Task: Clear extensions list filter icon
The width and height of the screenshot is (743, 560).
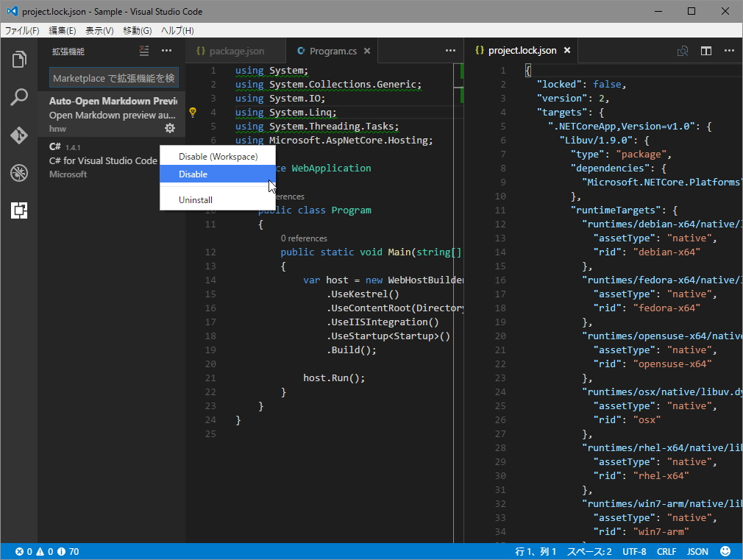Action: pos(144,51)
